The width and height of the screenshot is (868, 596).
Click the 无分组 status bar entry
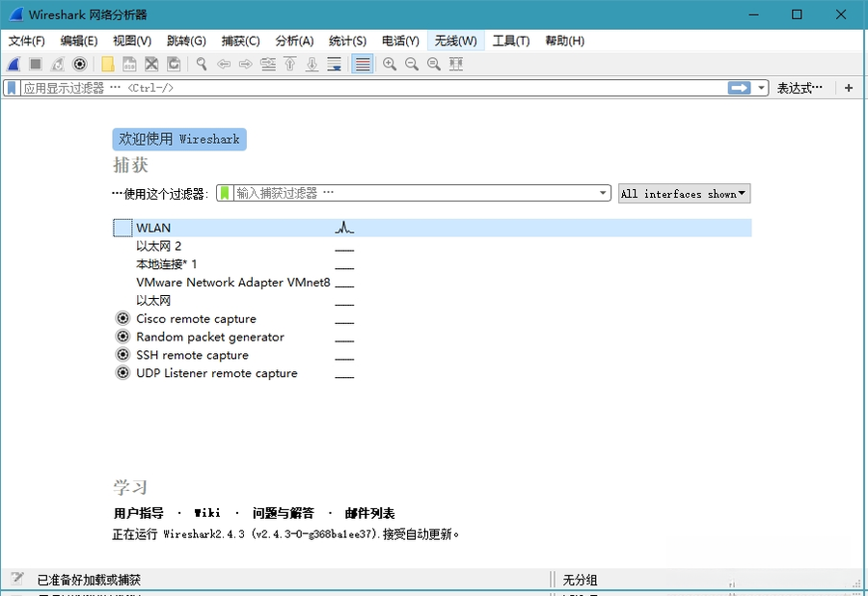[580, 580]
